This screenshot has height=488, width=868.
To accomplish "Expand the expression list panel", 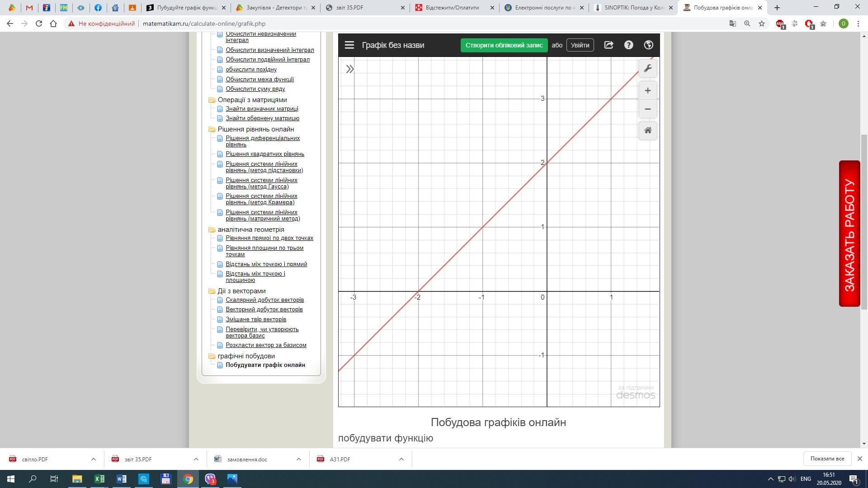I will click(350, 69).
